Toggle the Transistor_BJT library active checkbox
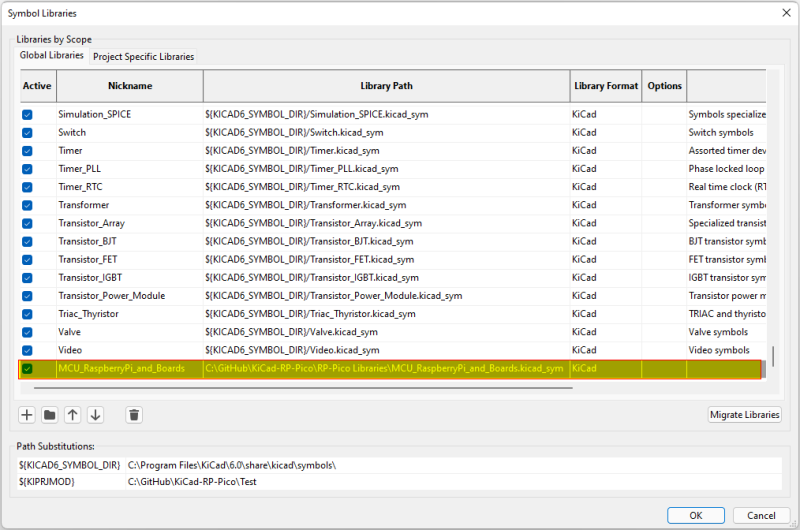This screenshot has height=530, width=800. click(x=27, y=241)
